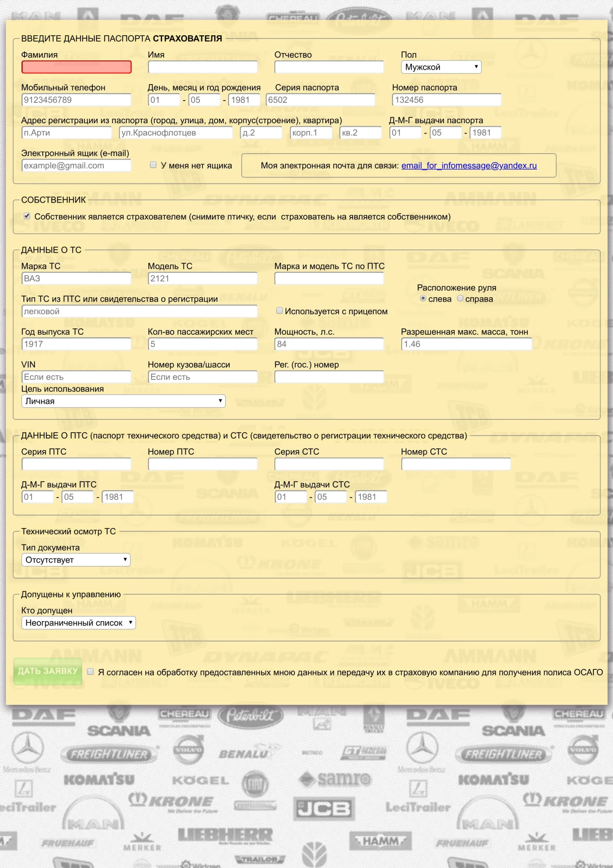Click the 'Номер кузова/шасси' field
The height and width of the screenshot is (868, 613).
pyautogui.click(x=203, y=377)
